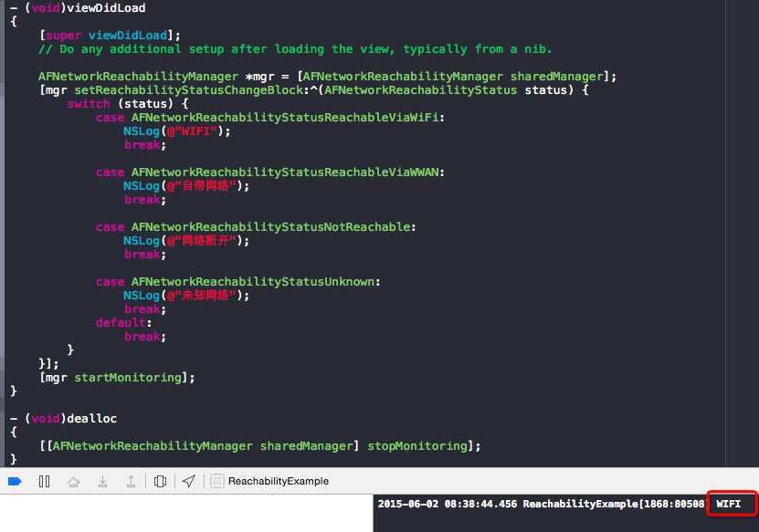Click the [super viewDidLoad] call line
Image resolution: width=759 pixels, height=532 pixels.
point(110,36)
